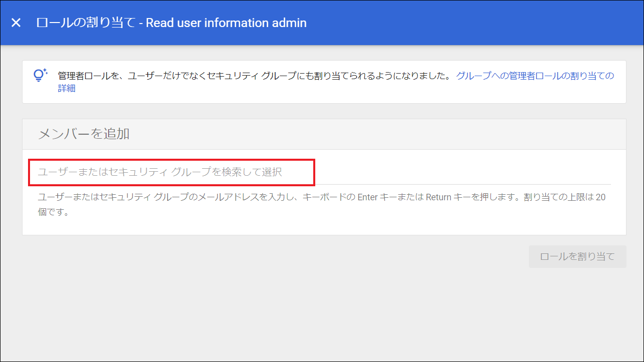Open グループへの管理者ロールの割り当ての詳細 link
The height and width of the screenshot is (362, 644).
(534, 76)
